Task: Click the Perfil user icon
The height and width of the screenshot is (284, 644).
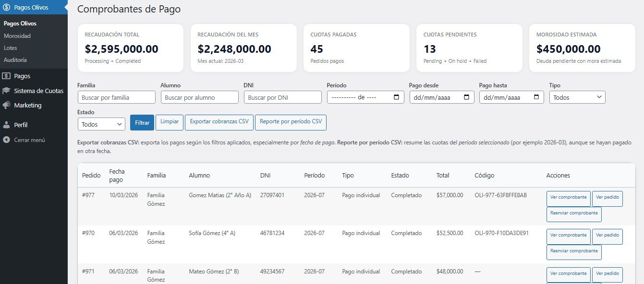Action: click(6, 125)
